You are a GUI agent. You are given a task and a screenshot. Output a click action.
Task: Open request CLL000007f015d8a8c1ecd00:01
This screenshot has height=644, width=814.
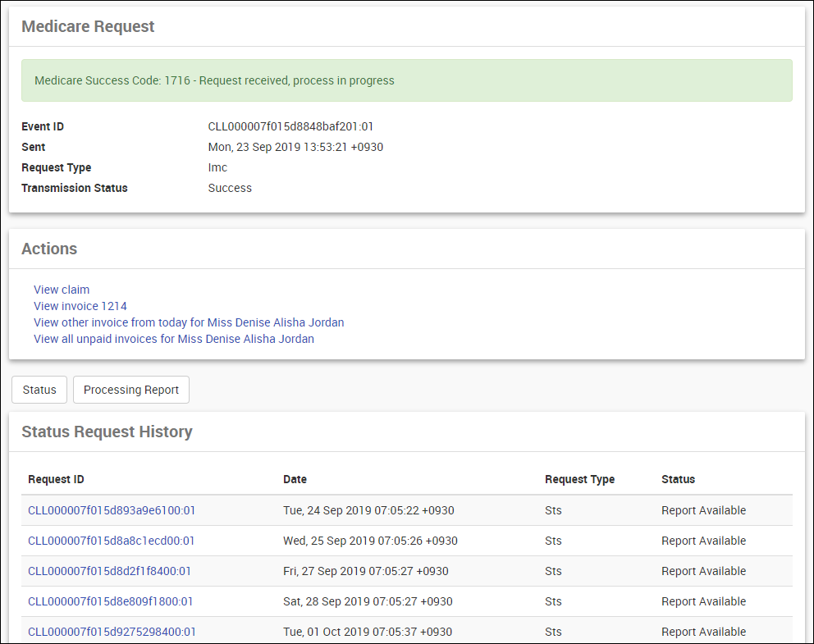click(x=112, y=541)
